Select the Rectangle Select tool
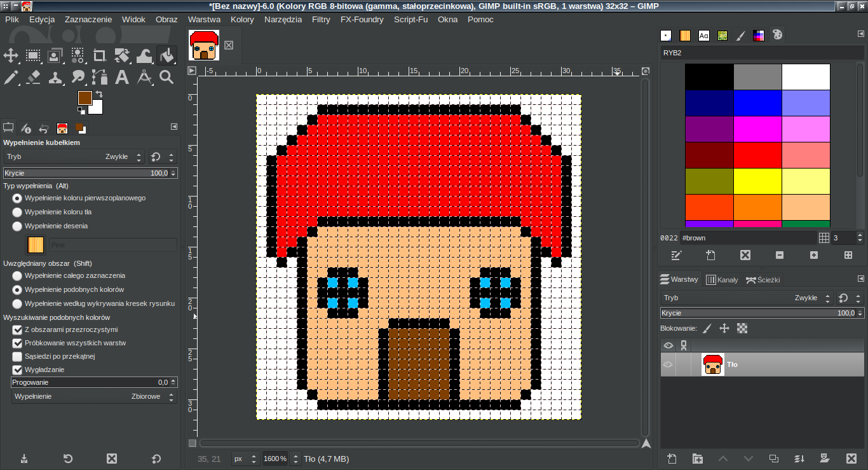Viewport: 868px width, 470px height. [x=33, y=55]
